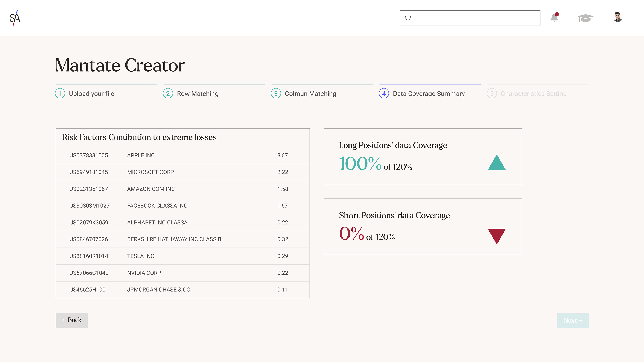Click the 0.32 value for Berkshire Hathaway
644x362 pixels.
point(283,239)
